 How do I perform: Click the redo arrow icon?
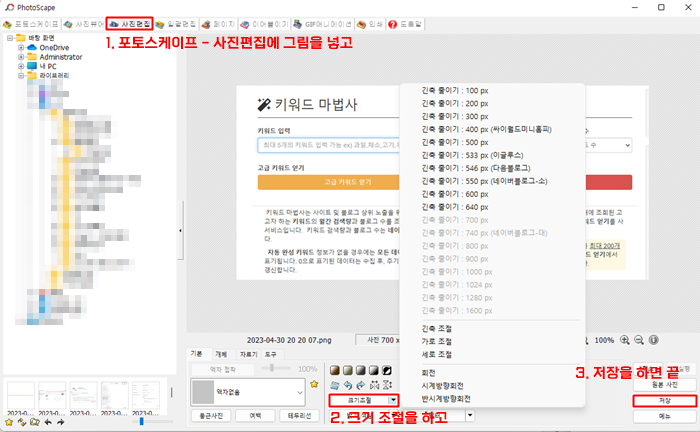point(361,385)
